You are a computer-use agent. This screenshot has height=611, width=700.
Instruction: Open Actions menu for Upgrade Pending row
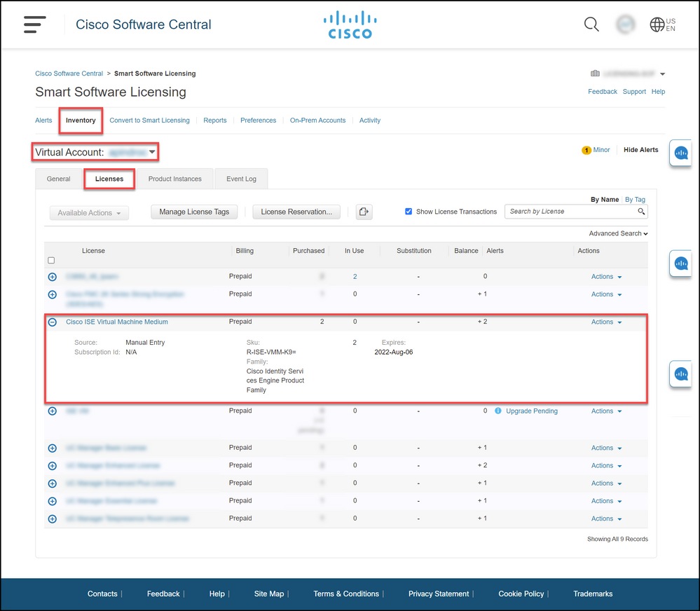tap(606, 411)
